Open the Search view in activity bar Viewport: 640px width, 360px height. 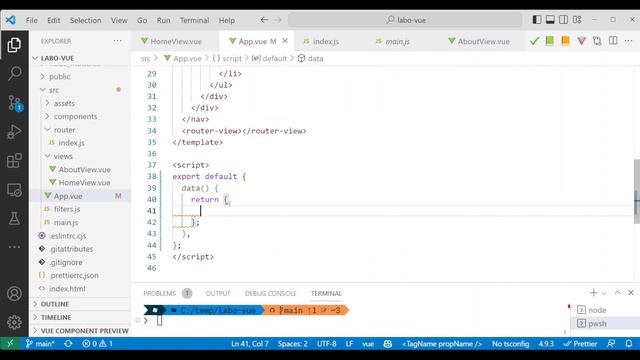14,73
